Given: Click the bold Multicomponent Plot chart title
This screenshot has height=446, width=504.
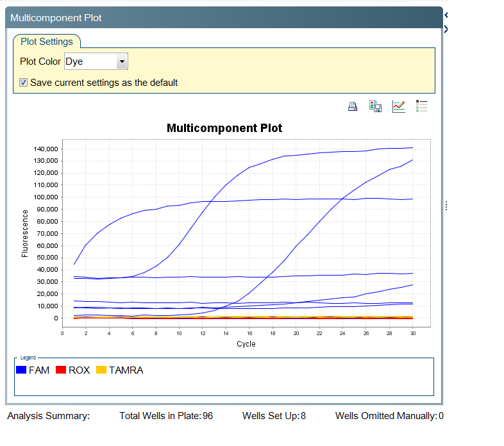Looking at the screenshot, I should click(224, 128).
